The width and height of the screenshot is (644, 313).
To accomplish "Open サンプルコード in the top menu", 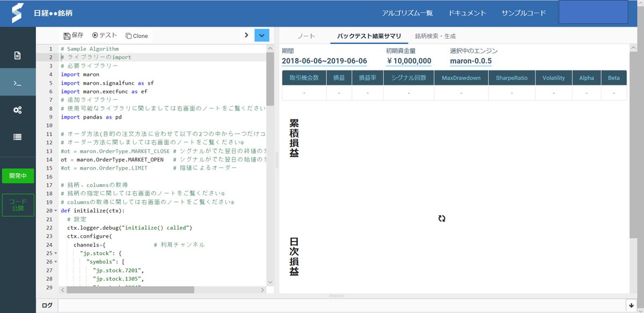I will click(524, 13).
